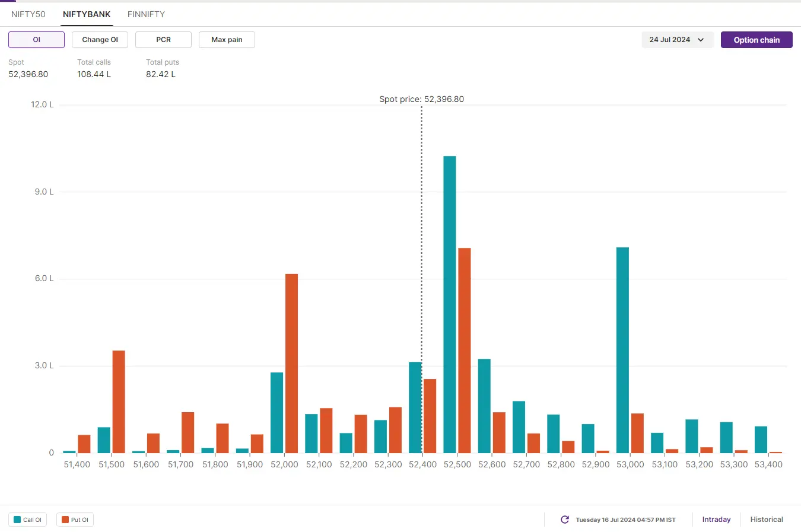Click the 3.0 L y-axis label
This screenshot has height=532, width=801.
pos(44,365)
